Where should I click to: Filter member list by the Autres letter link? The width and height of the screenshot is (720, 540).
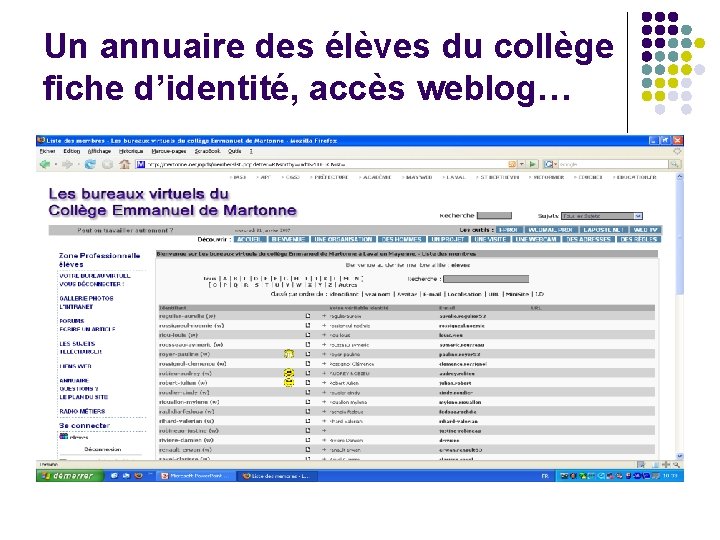[x=348, y=285]
